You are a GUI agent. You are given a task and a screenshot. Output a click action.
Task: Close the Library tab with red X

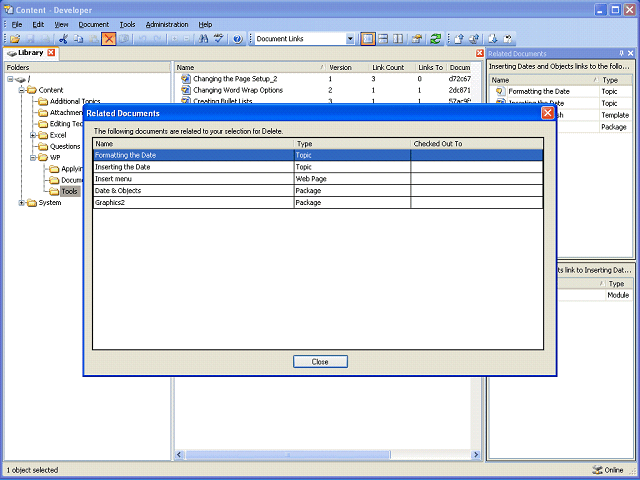pos(51,53)
